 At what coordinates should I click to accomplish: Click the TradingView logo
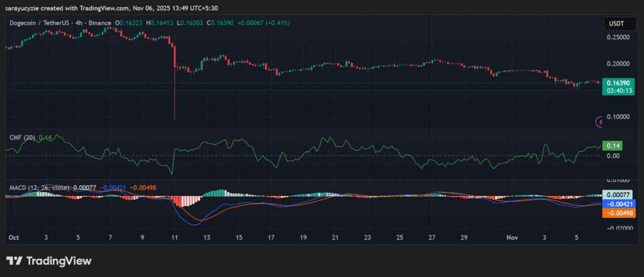(x=49, y=261)
